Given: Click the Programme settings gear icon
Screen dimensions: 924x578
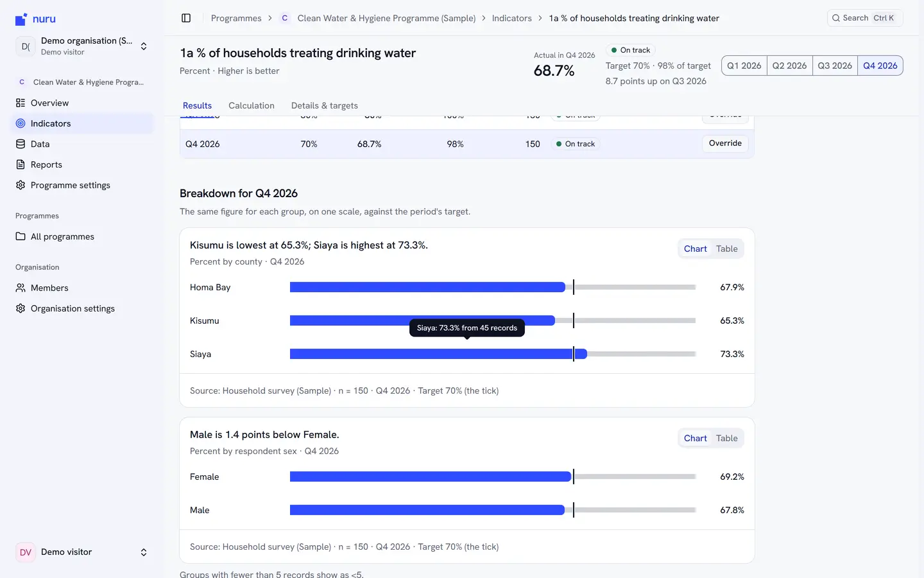Looking at the screenshot, I should [x=21, y=185].
